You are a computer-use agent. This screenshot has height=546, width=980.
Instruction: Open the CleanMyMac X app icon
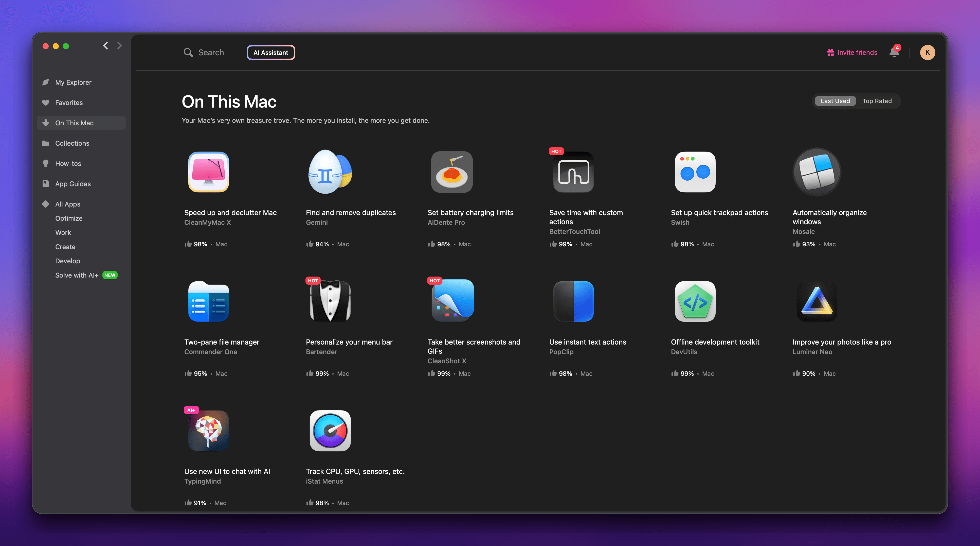point(208,172)
